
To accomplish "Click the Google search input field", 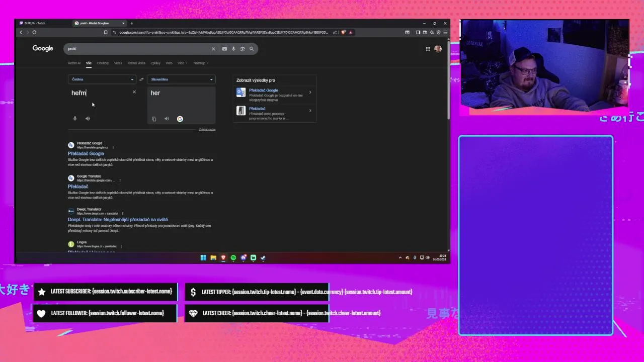I will click(138, 49).
